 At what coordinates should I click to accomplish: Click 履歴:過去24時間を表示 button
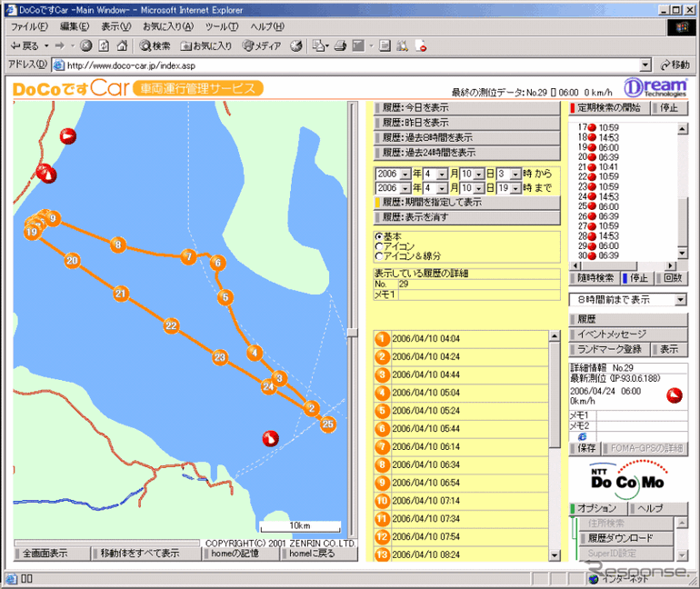click(466, 153)
